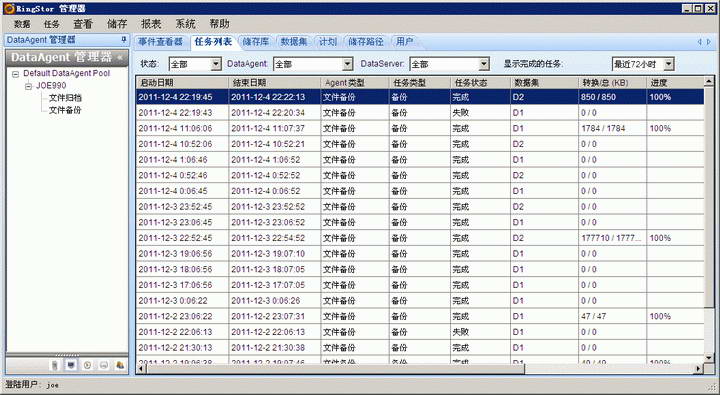Click the vertical scrollbar up arrow
720x395 pixels.
709,82
